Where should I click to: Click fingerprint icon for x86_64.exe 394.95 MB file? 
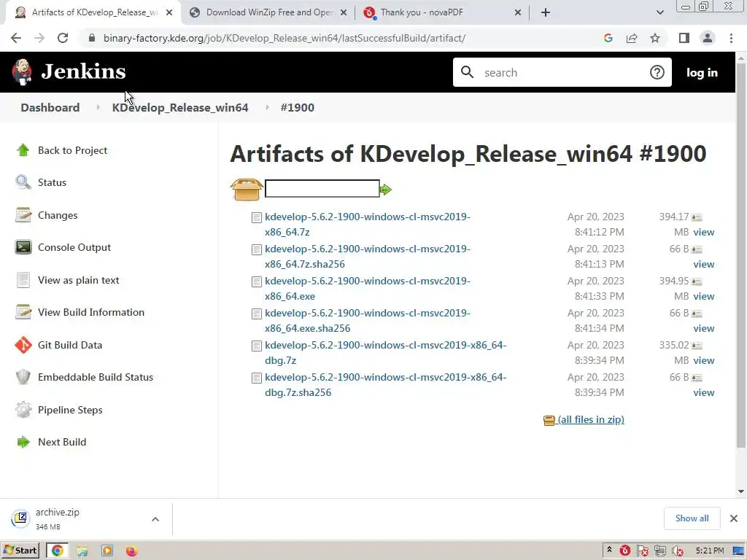(x=697, y=281)
